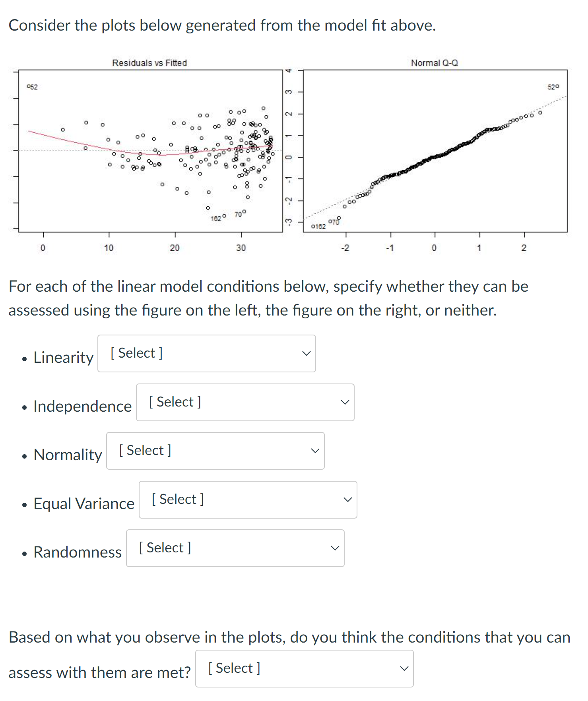Open the Equal Variance select dropdown
Image resolution: width=588 pixels, height=701 pixels.
248,500
